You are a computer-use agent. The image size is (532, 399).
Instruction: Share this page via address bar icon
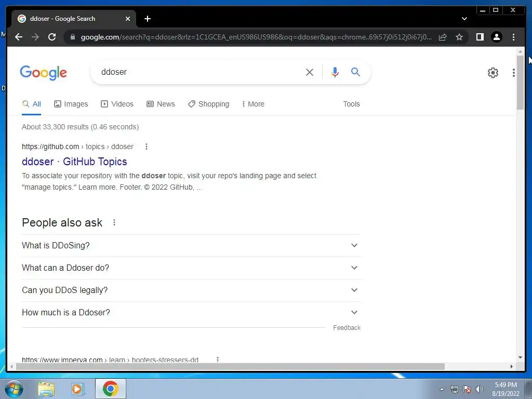coord(443,37)
